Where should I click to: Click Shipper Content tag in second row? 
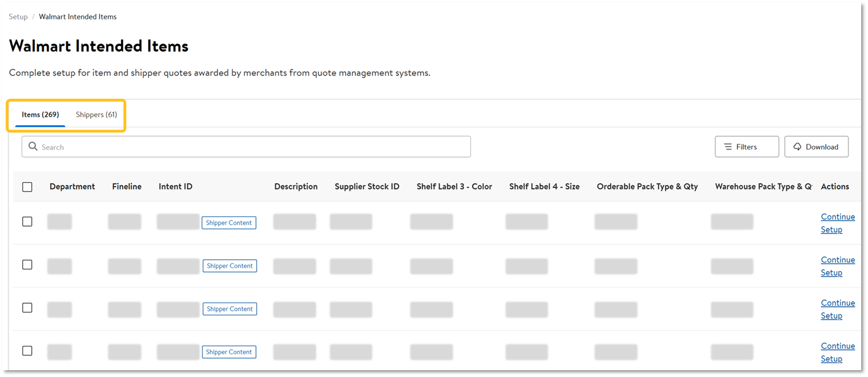click(x=230, y=266)
